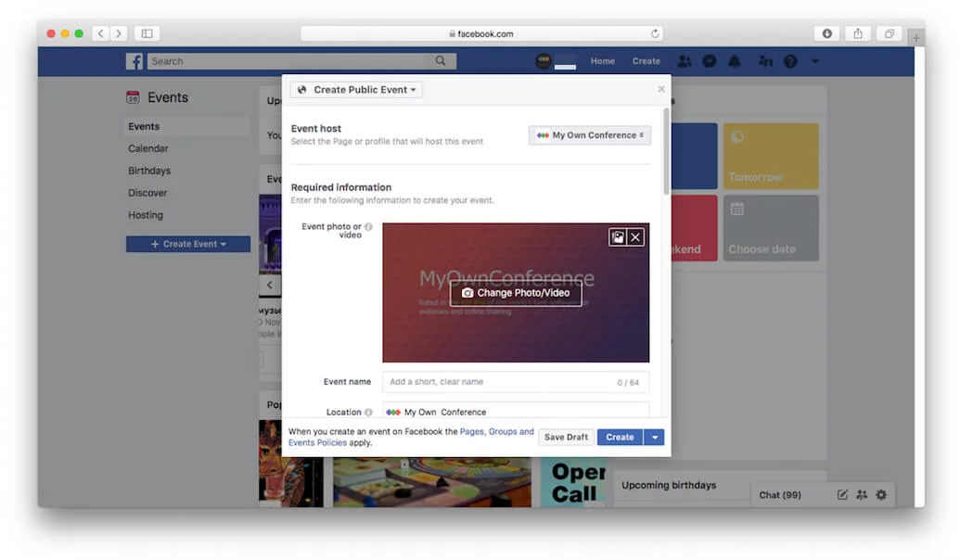This screenshot has width=960, height=560.
Task: Open the My Own Conference host dropdown
Action: (590, 134)
